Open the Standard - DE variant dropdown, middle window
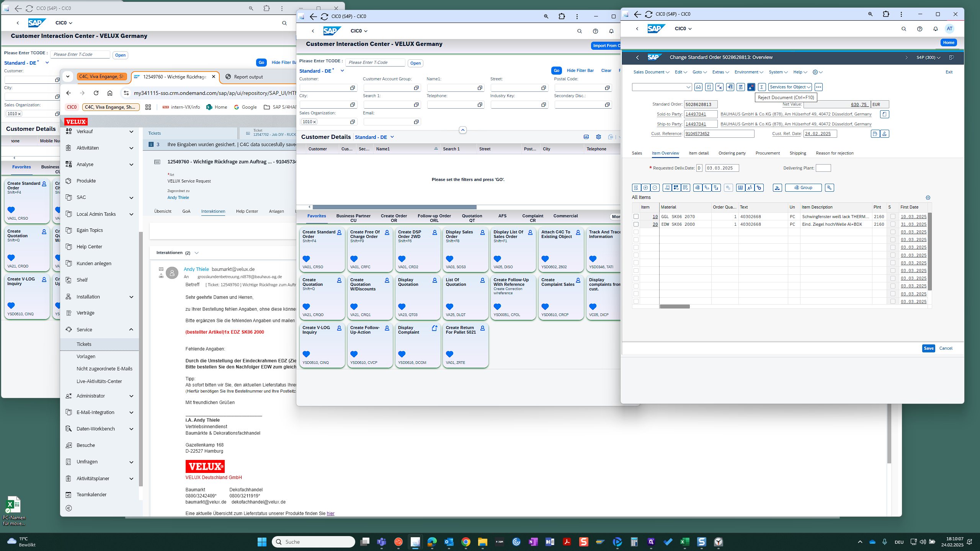Viewport: 980px width, 551px height. tap(342, 71)
